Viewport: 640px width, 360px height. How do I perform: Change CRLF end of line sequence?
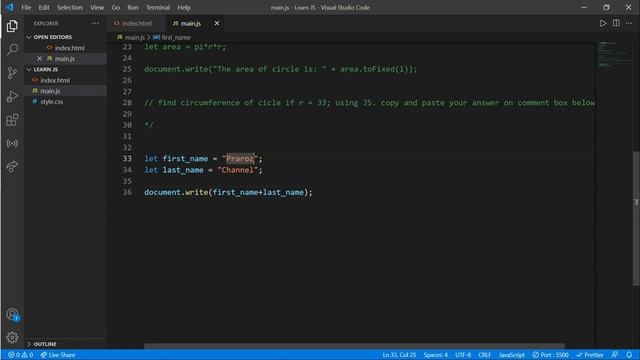coord(484,355)
